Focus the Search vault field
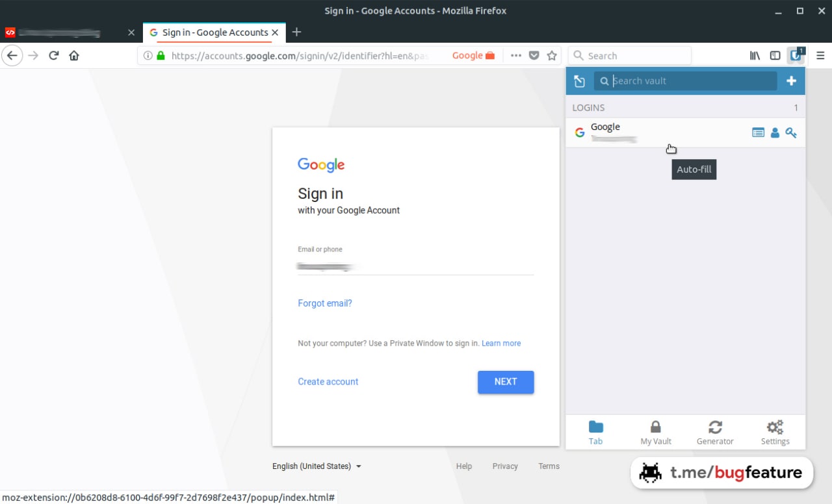This screenshot has height=504, width=832. (686, 81)
